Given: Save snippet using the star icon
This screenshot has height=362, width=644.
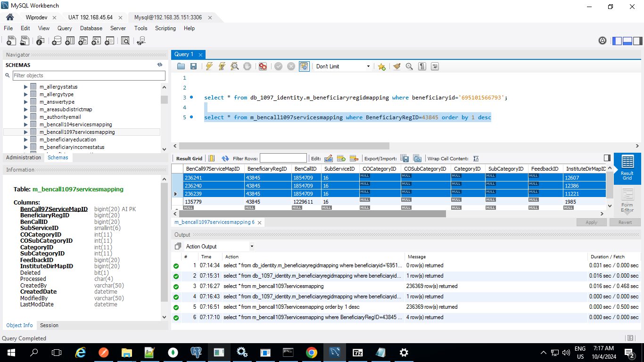Looking at the screenshot, I should 381,66.
